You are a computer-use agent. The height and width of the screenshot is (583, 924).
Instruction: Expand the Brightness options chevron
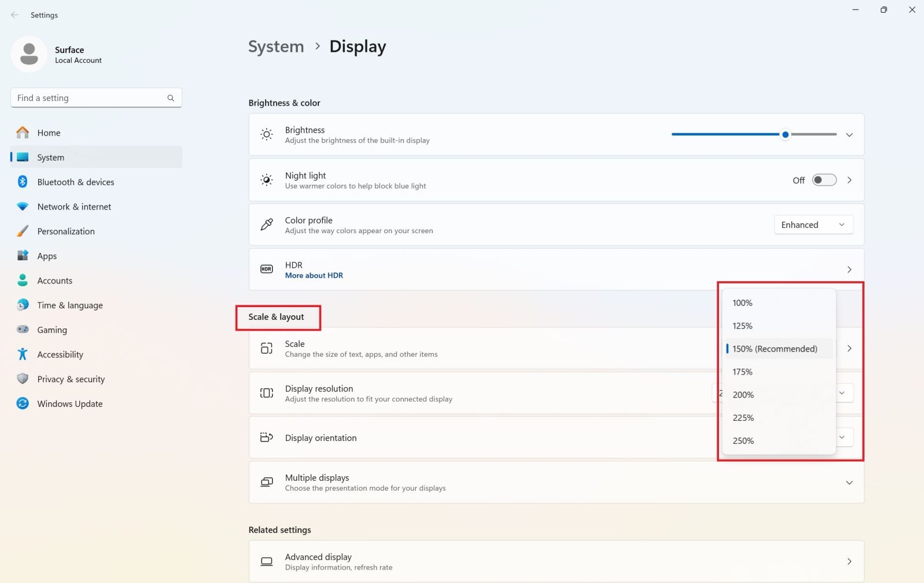tap(849, 134)
